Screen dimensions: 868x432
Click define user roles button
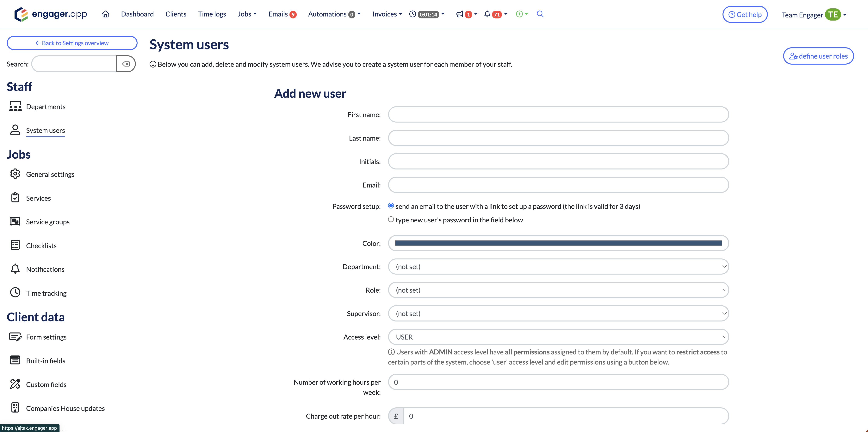point(818,56)
